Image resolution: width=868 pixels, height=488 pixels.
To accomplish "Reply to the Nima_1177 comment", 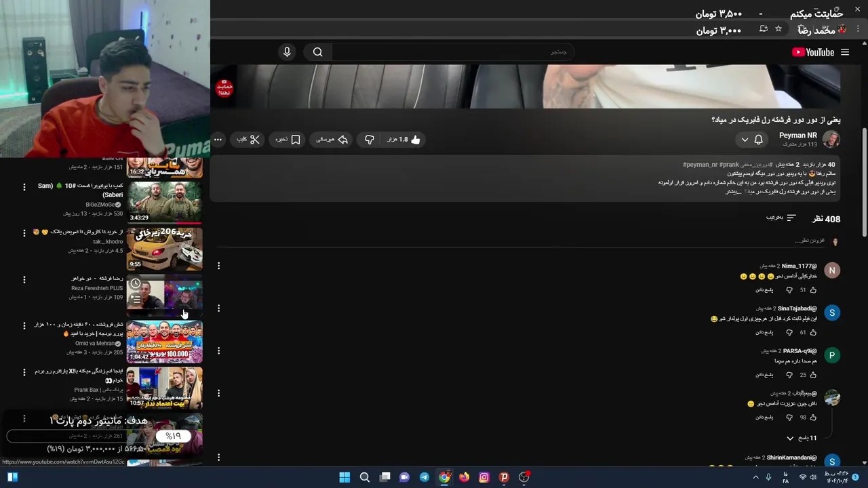I will tap(764, 290).
